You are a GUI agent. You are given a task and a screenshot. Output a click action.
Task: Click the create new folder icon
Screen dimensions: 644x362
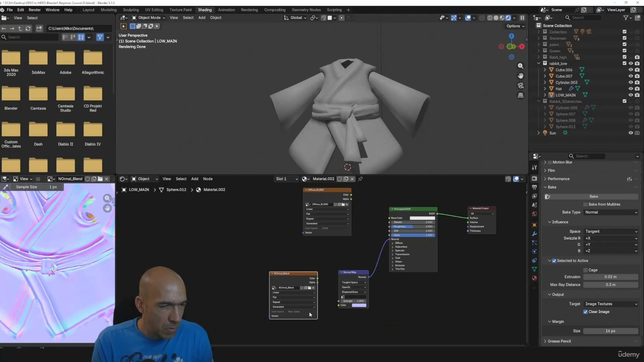(39, 28)
